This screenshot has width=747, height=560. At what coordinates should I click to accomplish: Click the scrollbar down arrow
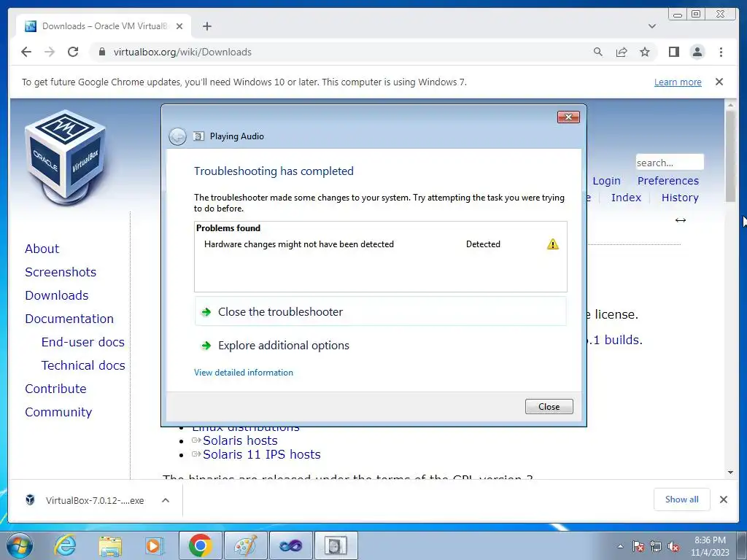pyautogui.click(x=731, y=472)
